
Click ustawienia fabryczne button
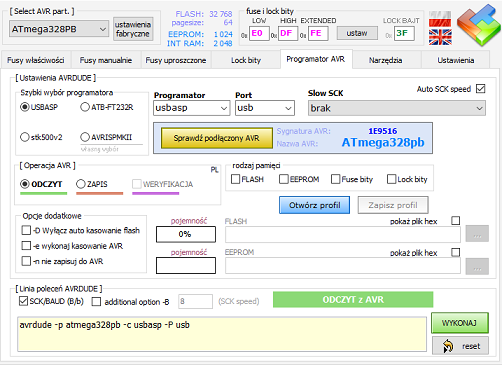click(x=133, y=29)
